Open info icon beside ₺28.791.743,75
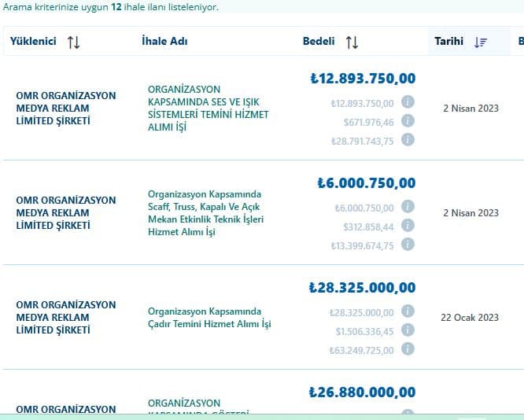 click(408, 139)
